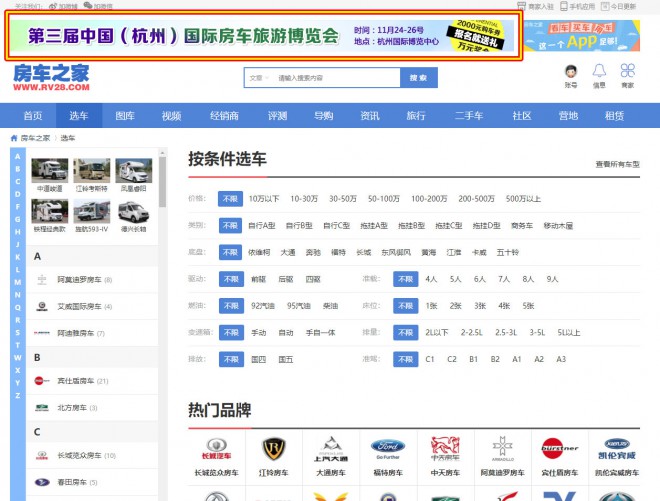Open the 营地 navigation tab
The image size is (660, 501).
tap(568, 116)
